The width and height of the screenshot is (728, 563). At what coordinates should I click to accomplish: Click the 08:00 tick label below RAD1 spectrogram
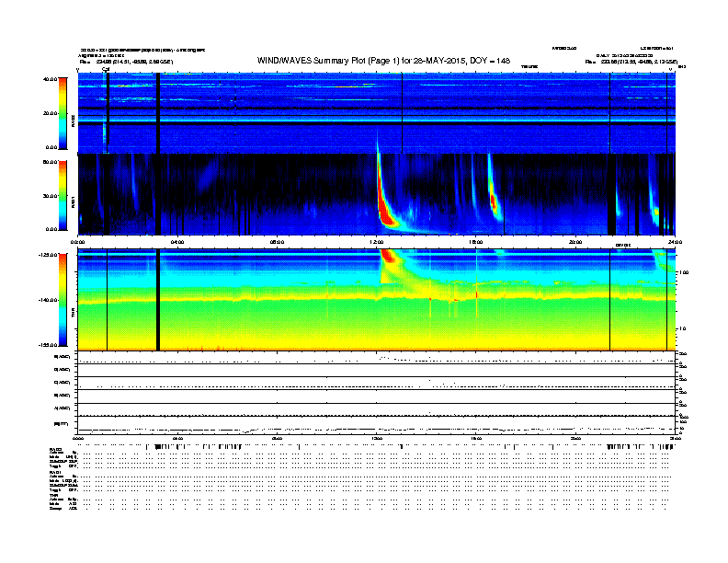tap(277, 242)
